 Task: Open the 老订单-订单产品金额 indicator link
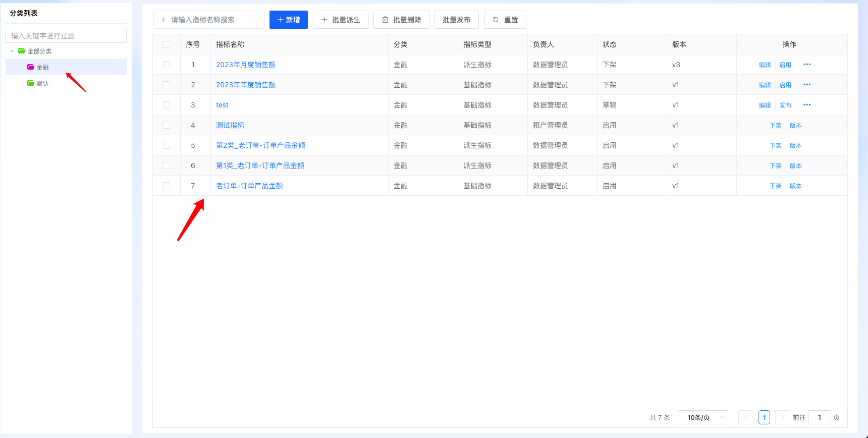[249, 186]
